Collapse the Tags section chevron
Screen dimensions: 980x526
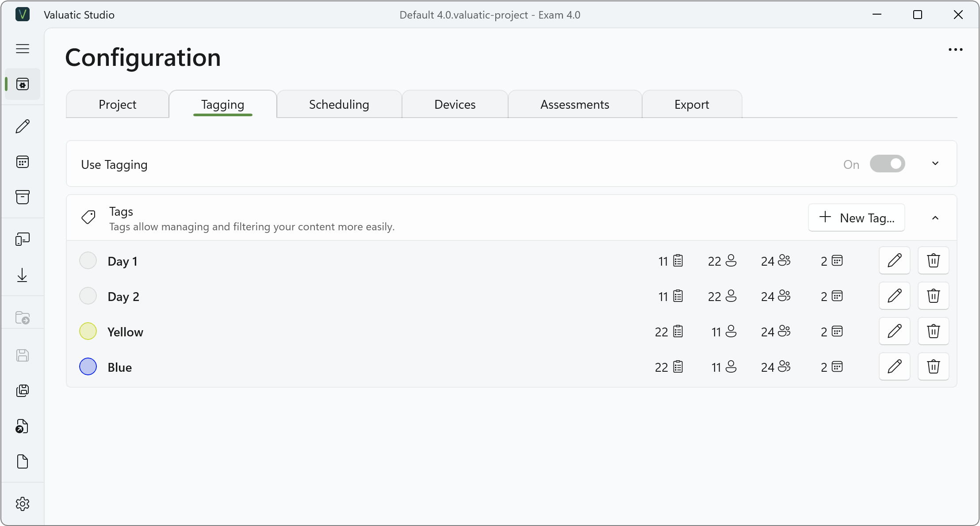coord(935,218)
